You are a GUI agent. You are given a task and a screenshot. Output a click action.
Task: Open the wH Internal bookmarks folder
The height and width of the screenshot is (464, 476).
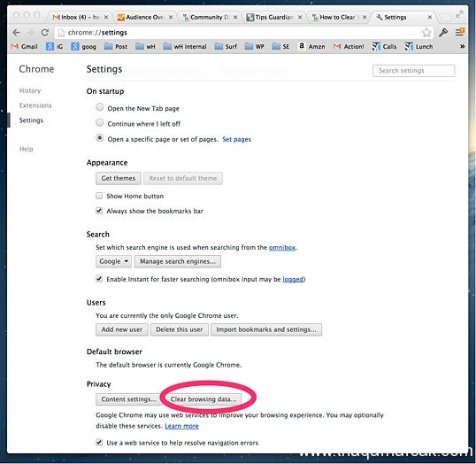coord(185,47)
